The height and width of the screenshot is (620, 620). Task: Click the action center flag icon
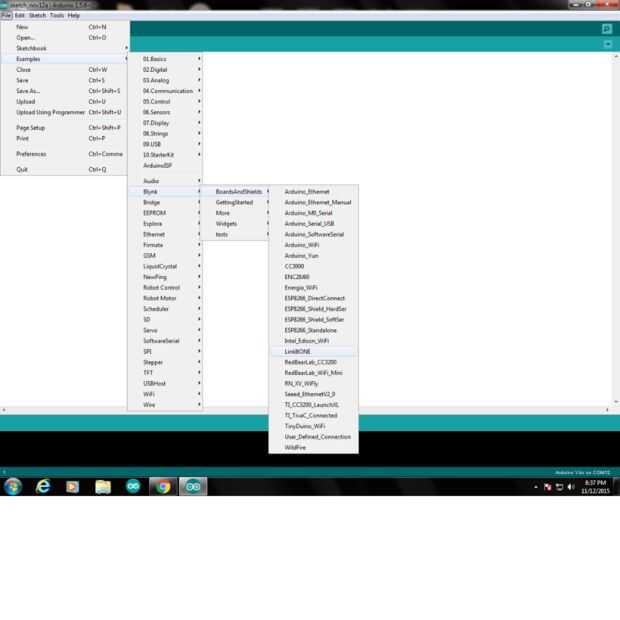[548, 487]
